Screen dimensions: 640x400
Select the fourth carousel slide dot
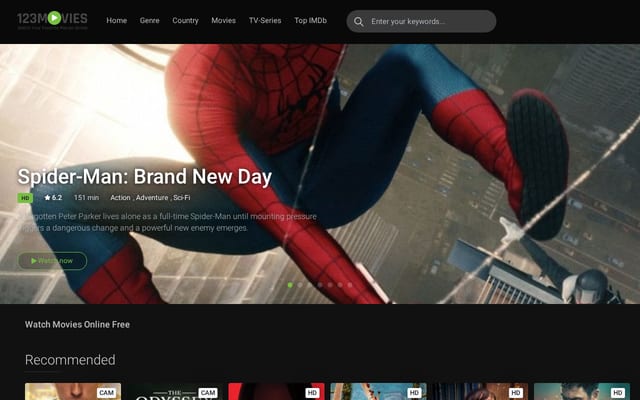320,285
